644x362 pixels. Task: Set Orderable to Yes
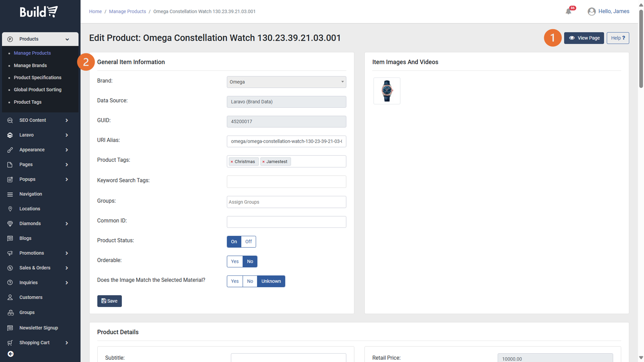(x=235, y=262)
